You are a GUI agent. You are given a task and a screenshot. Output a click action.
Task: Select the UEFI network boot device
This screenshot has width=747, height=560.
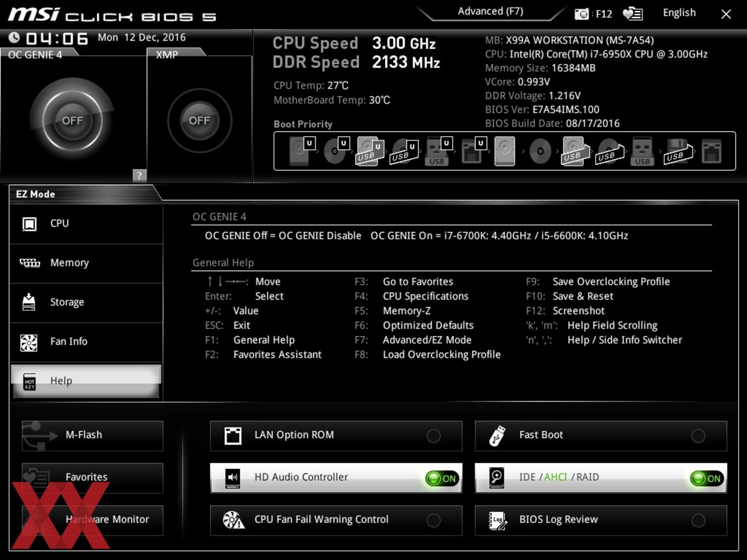472,151
